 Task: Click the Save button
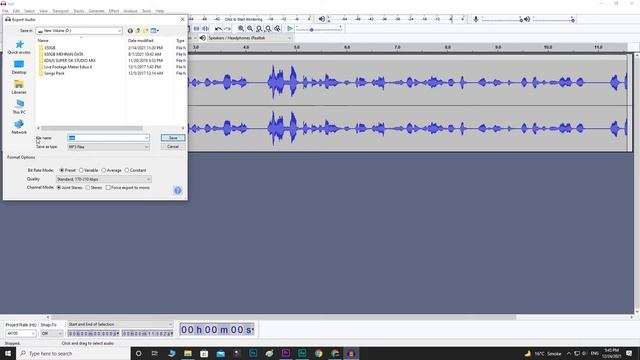(173, 138)
